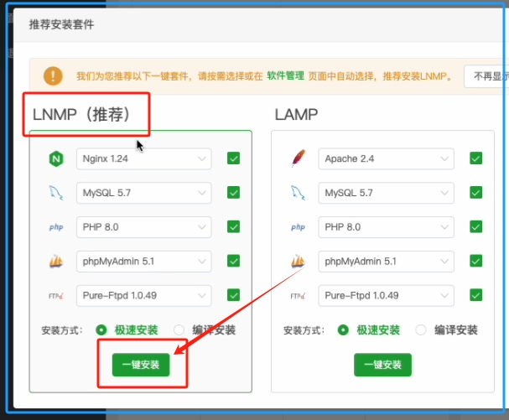Open the LAMP MySQL 5.7 dropdown
The width and height of the screenshot is (509, 420).
(386, 193)
